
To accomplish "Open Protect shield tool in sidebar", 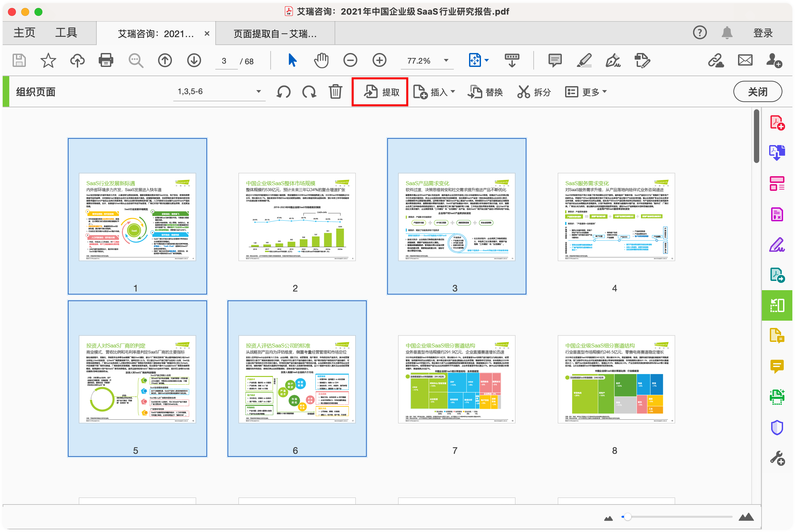I will (x=777, y=428).
